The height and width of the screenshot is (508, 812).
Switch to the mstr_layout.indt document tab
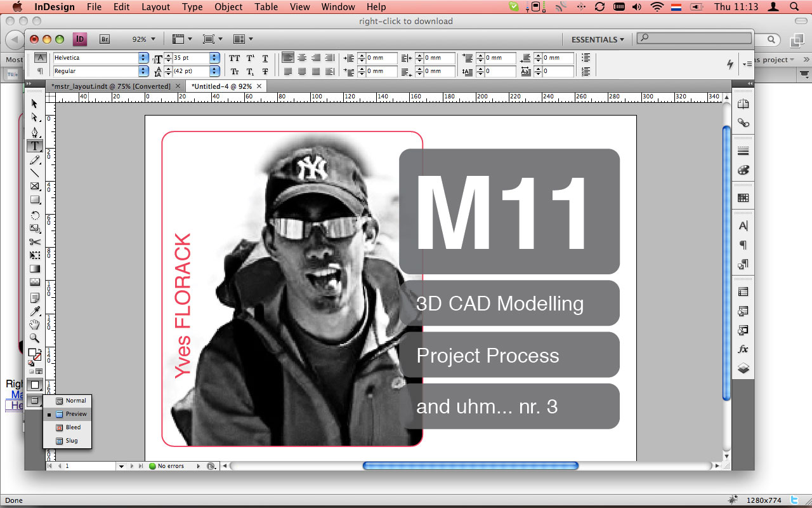pyautogui.click(x=111, y=86)
